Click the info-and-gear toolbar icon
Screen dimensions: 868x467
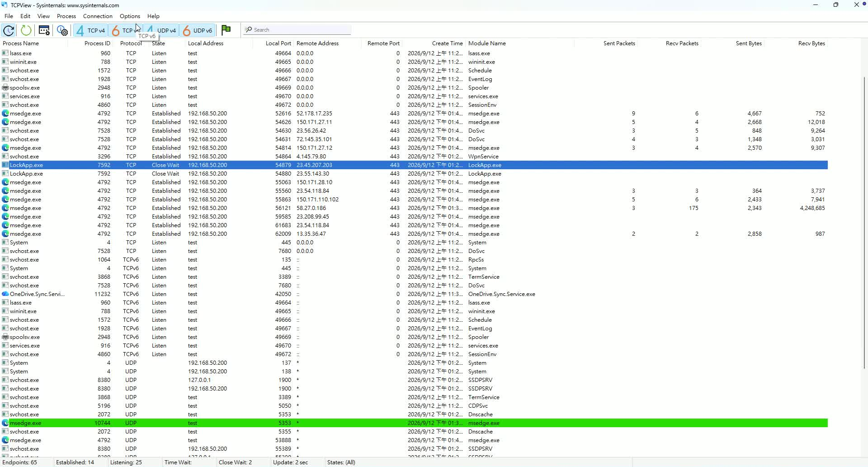(62, 30)
